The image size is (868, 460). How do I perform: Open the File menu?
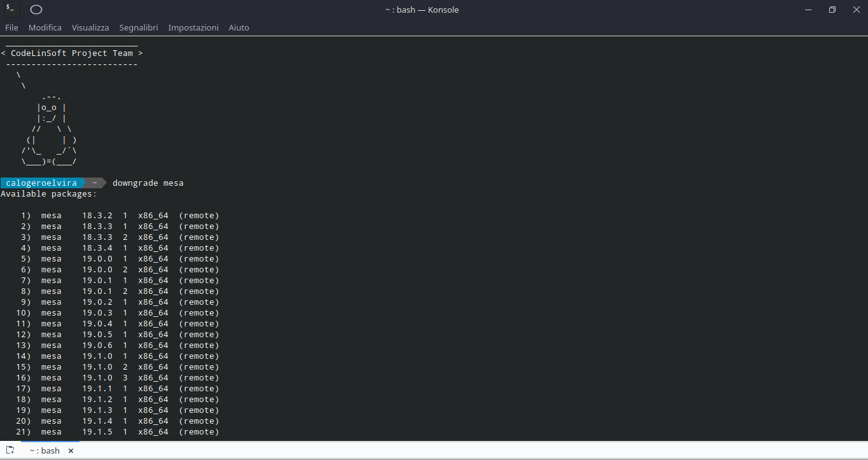pos(11,27)
